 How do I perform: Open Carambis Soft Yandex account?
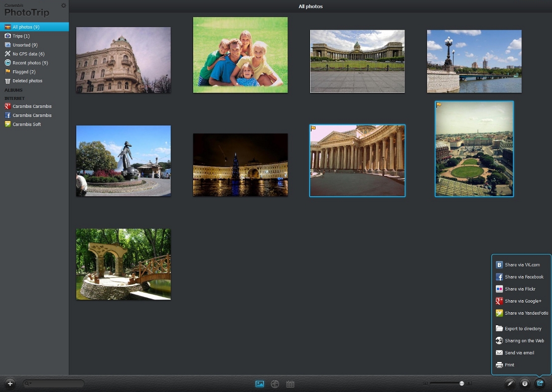coord(27,124)
